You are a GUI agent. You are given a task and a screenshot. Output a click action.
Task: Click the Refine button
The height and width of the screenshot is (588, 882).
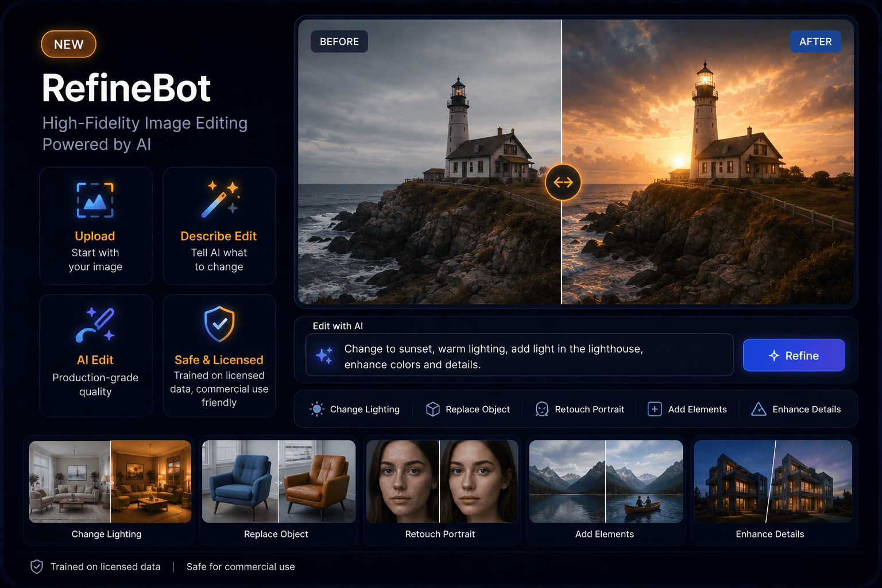(794, 355)
